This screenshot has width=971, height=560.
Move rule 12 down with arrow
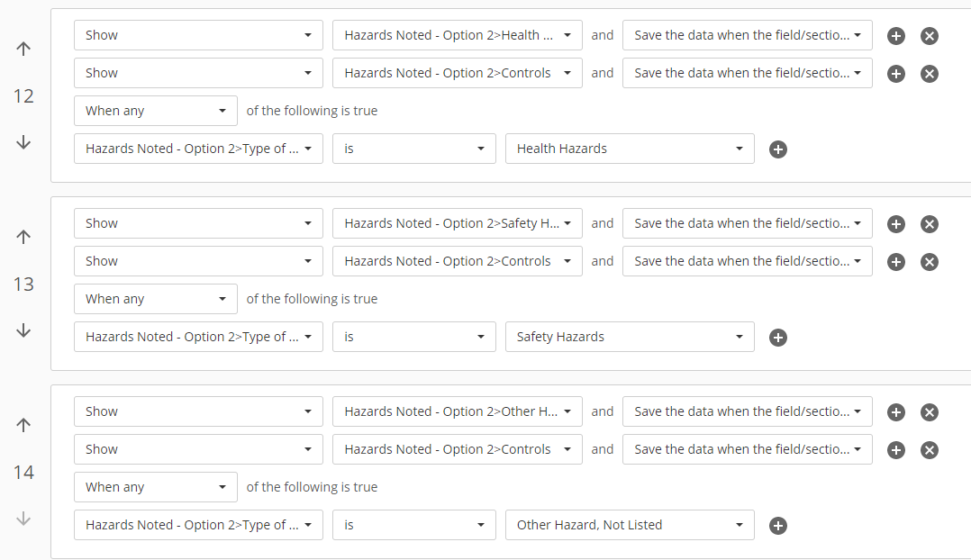tap(23, 142)
